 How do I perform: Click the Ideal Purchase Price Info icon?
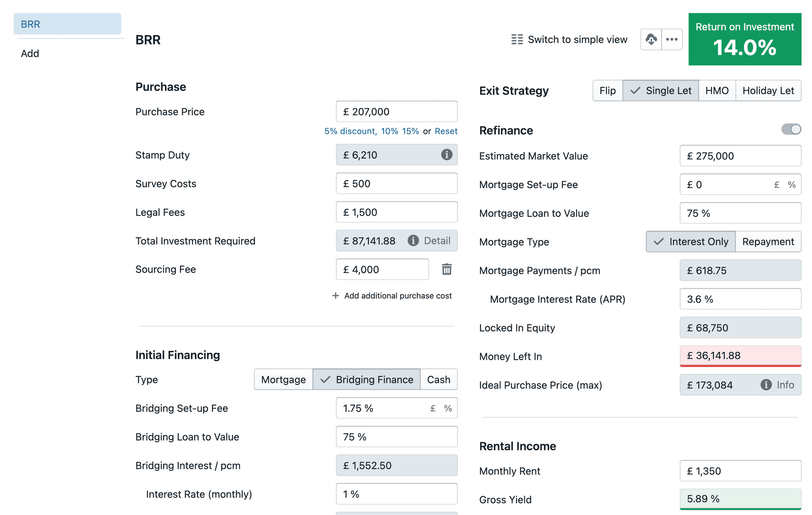(x=777, y=385)
